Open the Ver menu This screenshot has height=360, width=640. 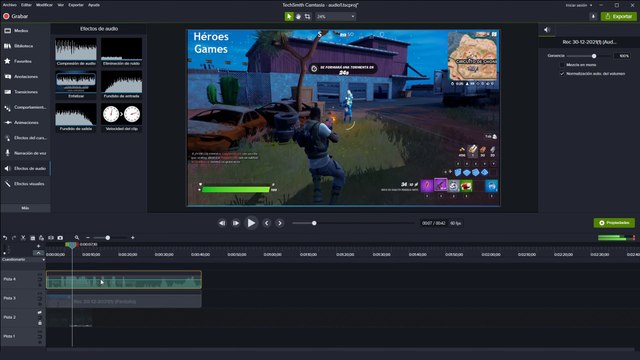point(60,5)
